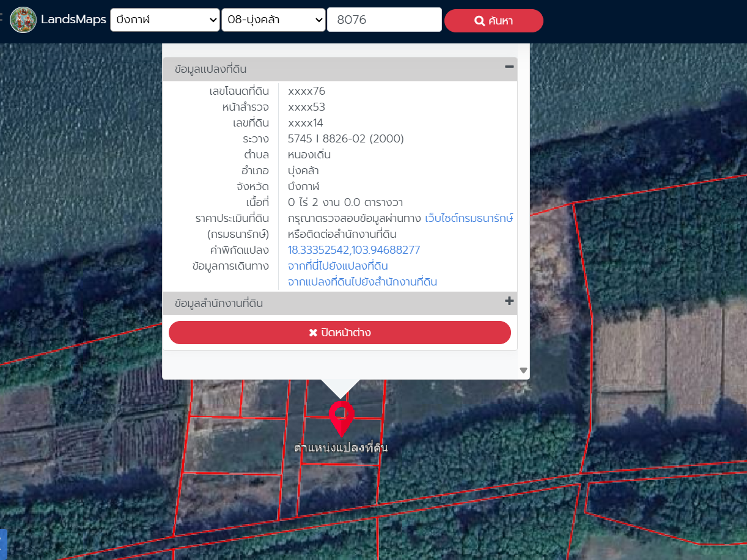The width and height of the screenshot is (747, 560).
Task: Open the เว็บไซต์กรมธนารักษ์ link
Action: [468, 218]
